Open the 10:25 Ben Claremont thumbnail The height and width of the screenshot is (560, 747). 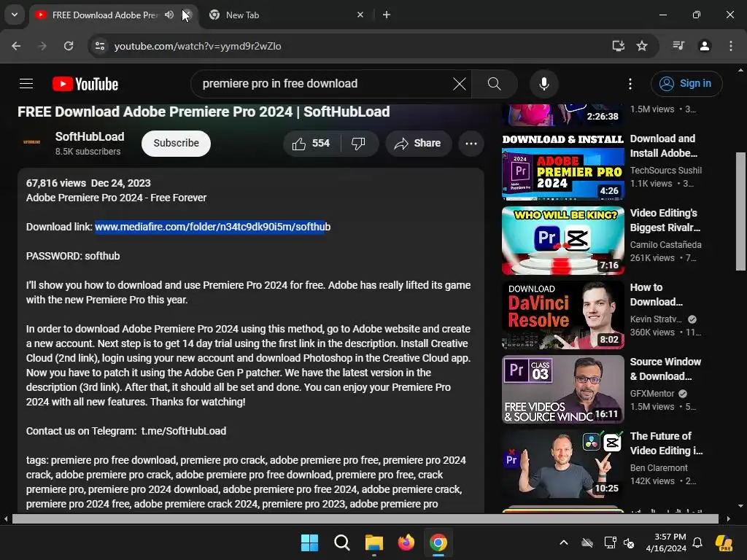tap(562, 463)
